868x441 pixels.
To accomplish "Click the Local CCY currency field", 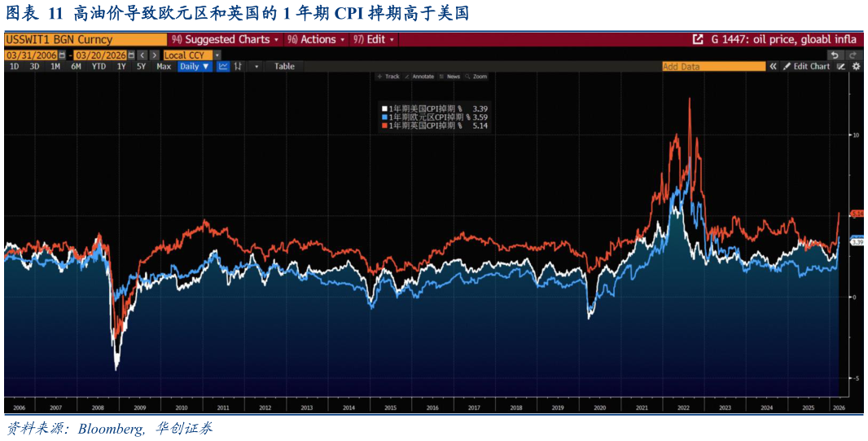I will [x=187, y=55].
